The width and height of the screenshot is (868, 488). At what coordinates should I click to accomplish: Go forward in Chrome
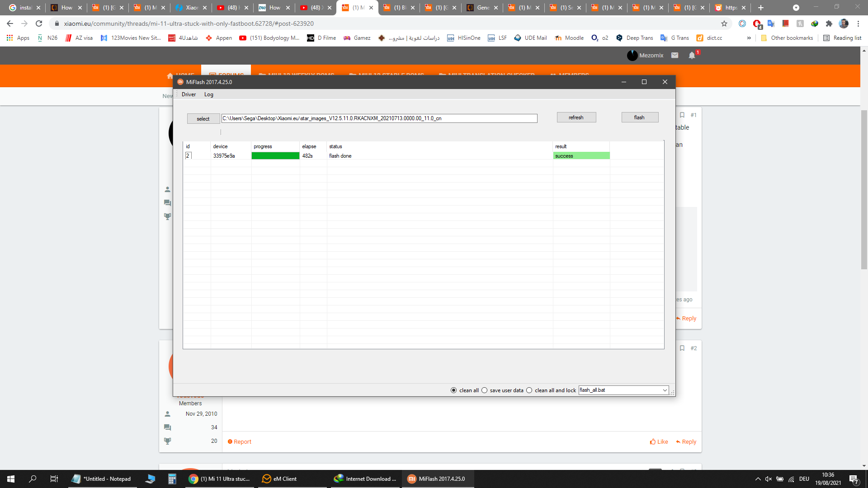pos(24,23)
